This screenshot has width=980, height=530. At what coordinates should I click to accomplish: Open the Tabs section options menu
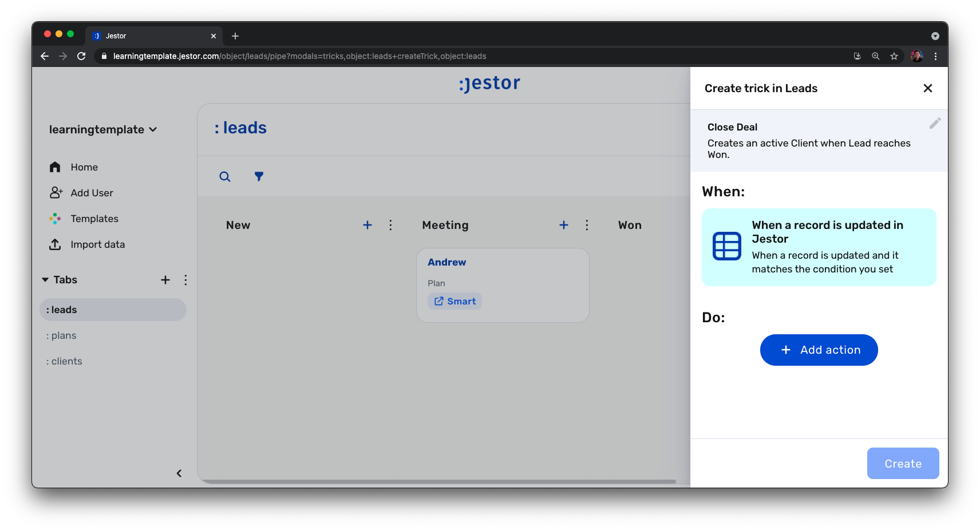(x=185, y=280)
